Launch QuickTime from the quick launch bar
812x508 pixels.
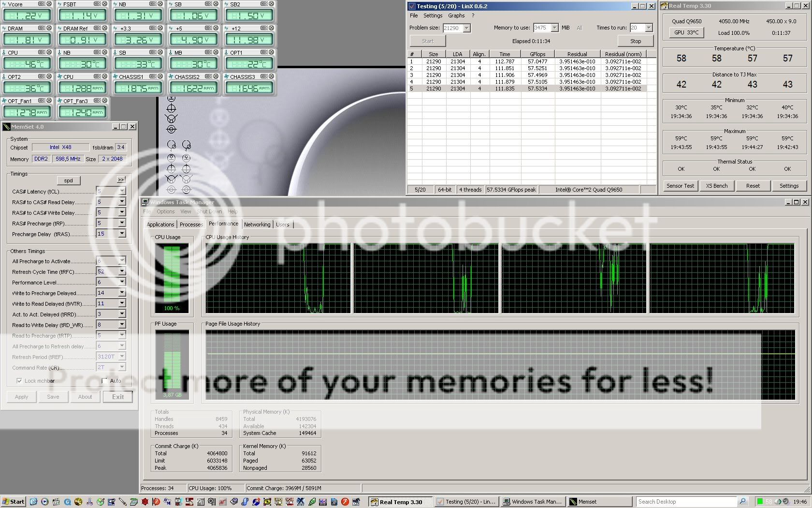pos(67,502)
